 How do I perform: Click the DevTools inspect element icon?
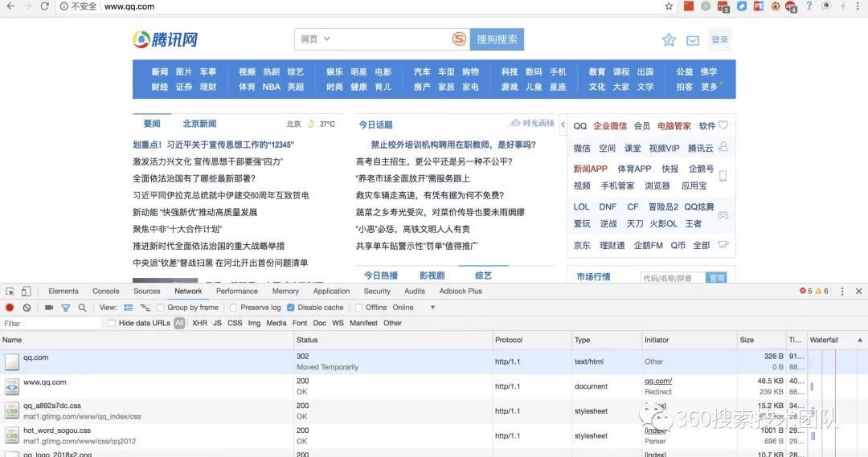[10, 291]
